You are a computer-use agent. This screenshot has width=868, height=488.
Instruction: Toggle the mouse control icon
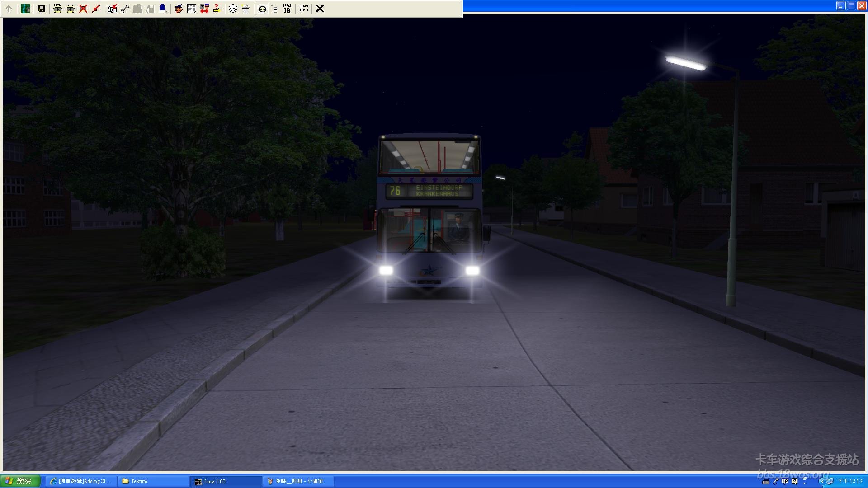274,9
